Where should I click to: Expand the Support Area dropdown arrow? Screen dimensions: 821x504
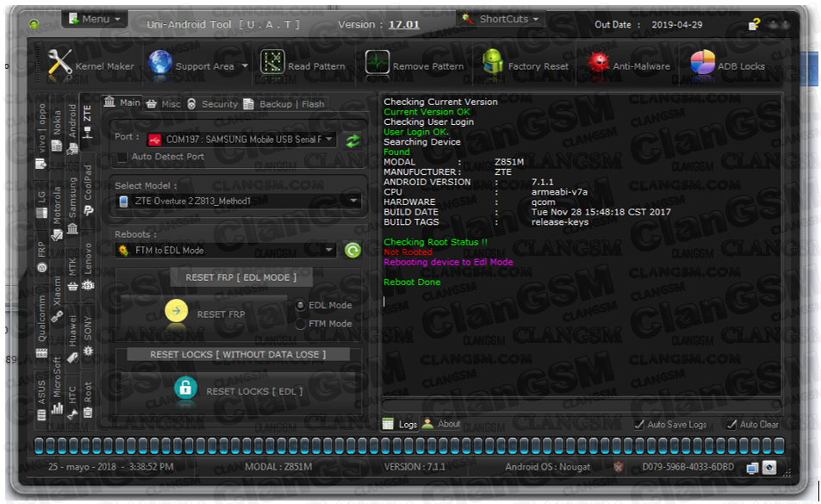coord(245,66)
